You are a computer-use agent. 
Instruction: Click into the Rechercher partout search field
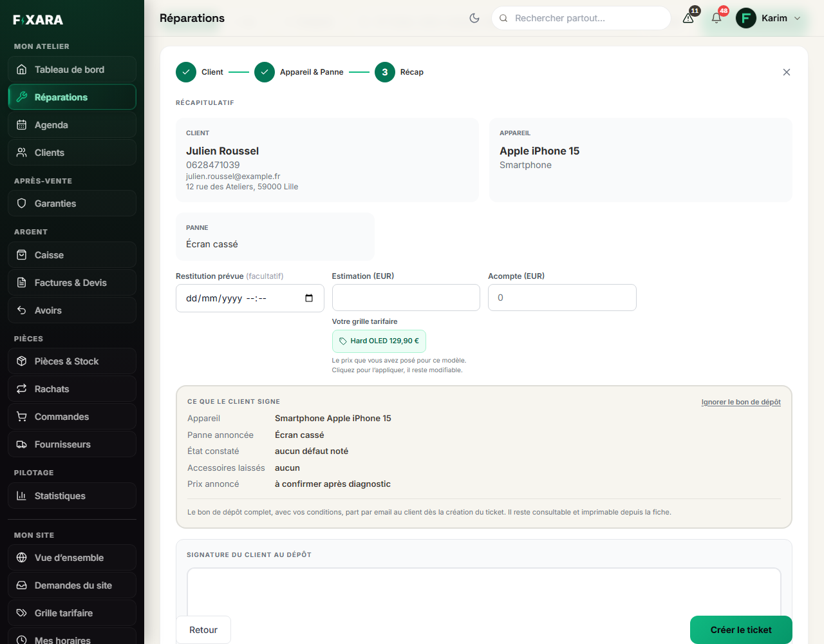(x=581, y=18)
